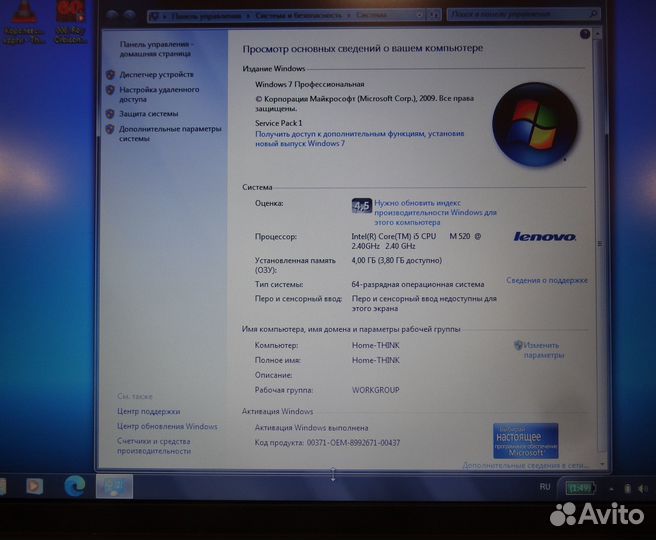Click 4,00 ГБ (3,80 ГБ доступно) text
The height and width of the screenshot is (540, 656).
point(397,261)
